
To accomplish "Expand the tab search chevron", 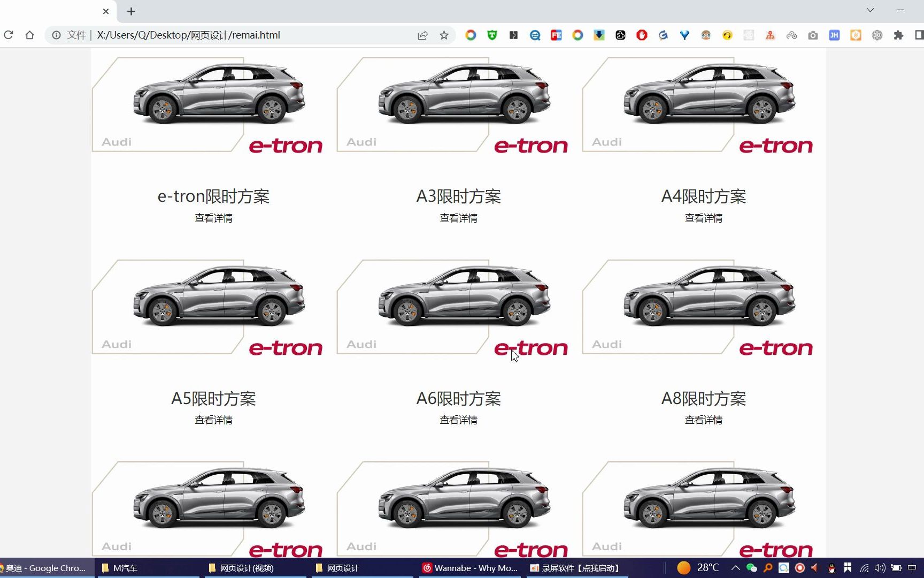I will pos(870,10).
